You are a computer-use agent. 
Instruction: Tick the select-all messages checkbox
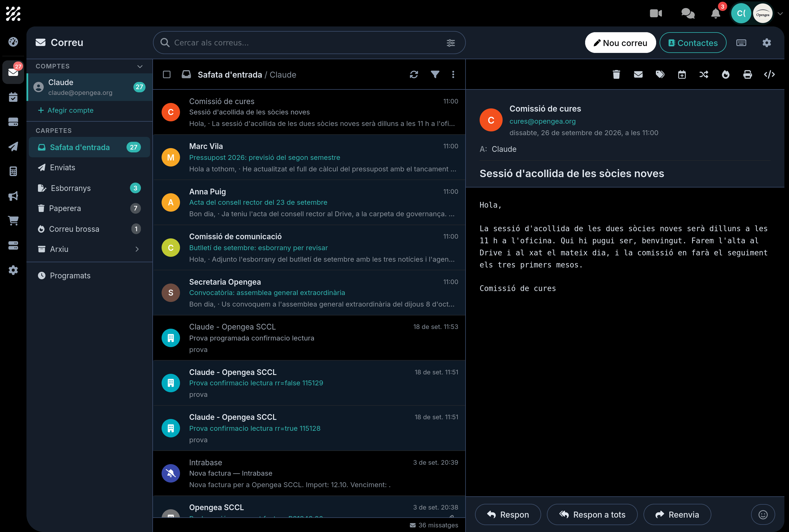[x=166, y=74]
